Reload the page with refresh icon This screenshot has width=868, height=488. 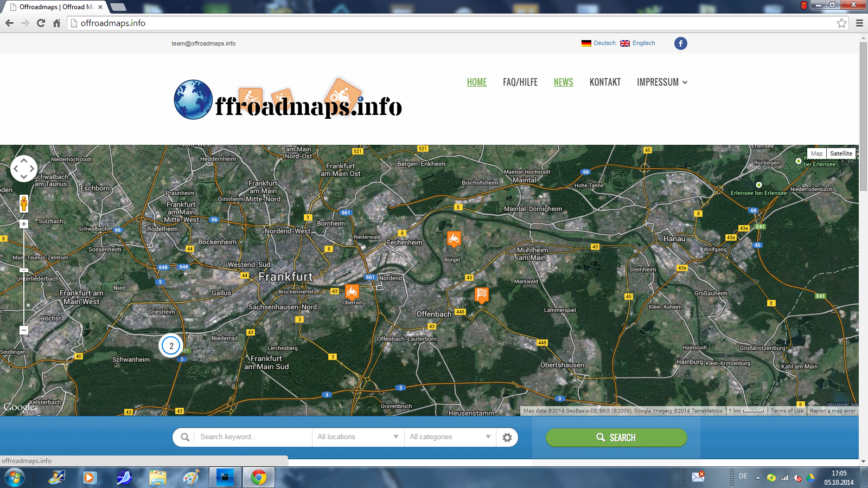41,23
